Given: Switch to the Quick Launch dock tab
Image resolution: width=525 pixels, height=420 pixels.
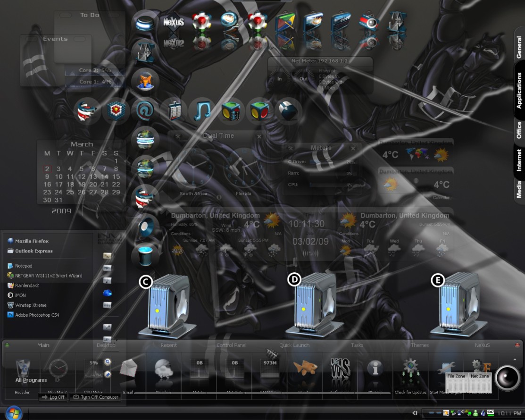Looking at the screenshot, I should pos(294,345).
